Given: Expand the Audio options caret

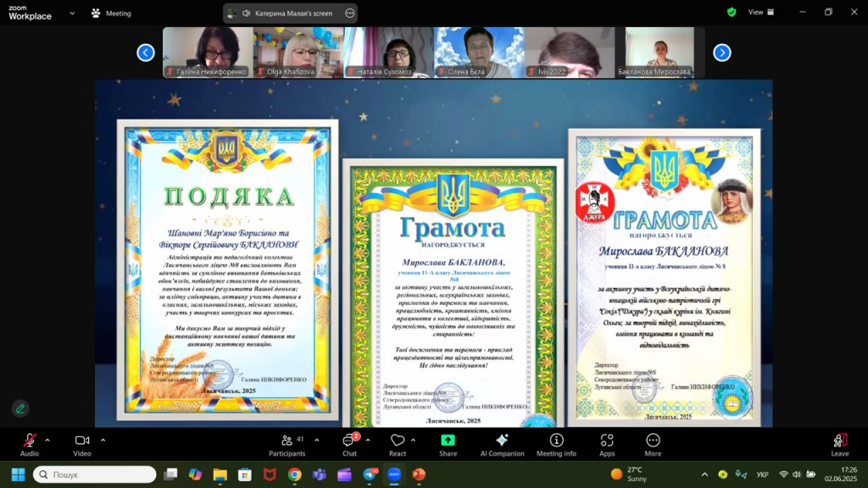Looking at the screenshot, I should (x=47, y=438).
